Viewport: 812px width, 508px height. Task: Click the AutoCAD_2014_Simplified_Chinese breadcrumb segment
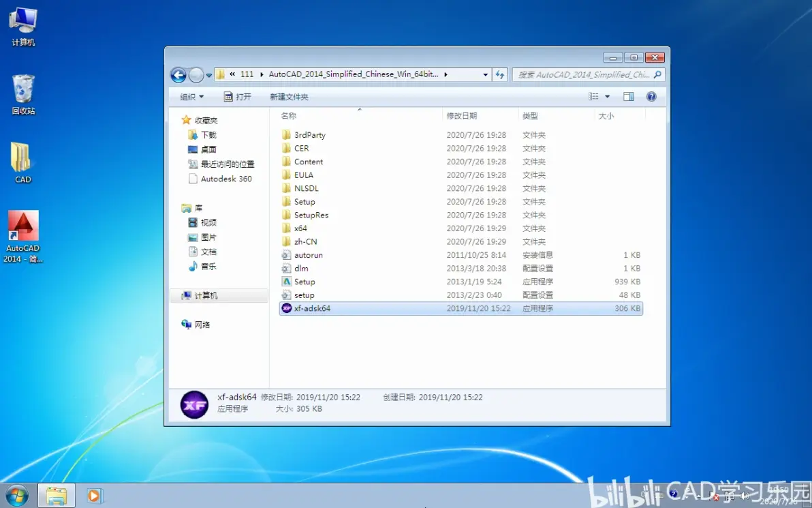click(x=353, y=74)
